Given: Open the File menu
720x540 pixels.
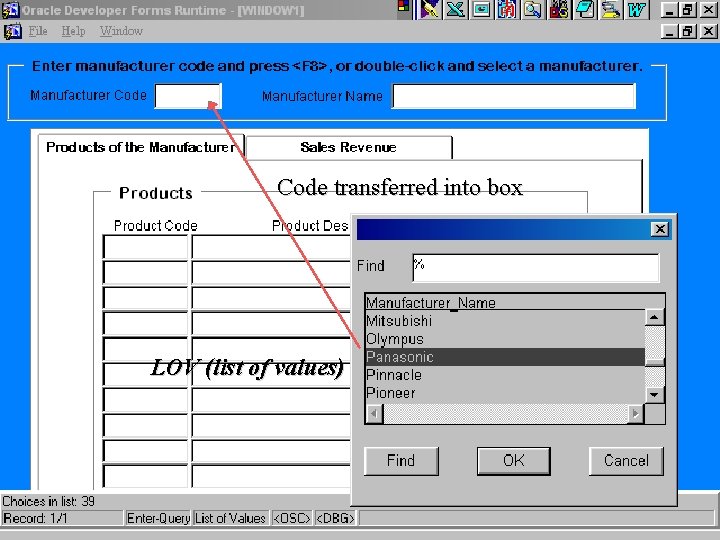Looking at the screenshot, I should coord(38,31).
